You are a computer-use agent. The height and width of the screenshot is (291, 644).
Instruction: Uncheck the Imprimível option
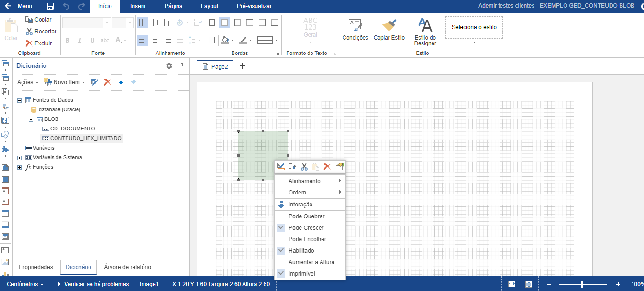(301, 274)
